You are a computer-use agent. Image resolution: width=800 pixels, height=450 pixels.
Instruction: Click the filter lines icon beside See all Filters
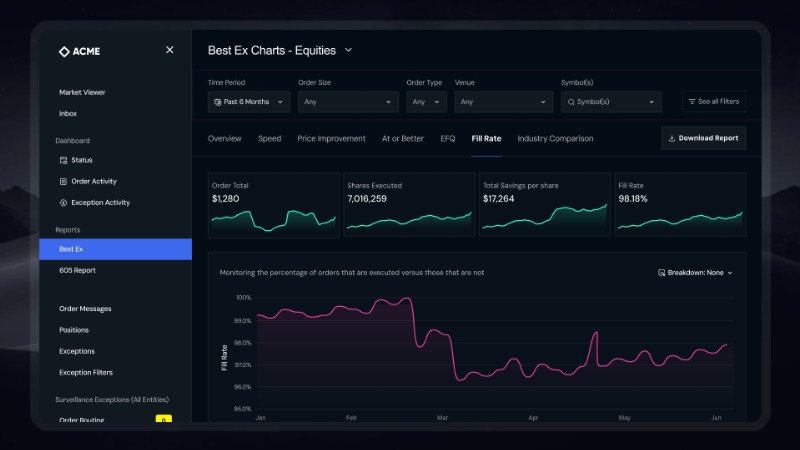[x=692, y=102]
